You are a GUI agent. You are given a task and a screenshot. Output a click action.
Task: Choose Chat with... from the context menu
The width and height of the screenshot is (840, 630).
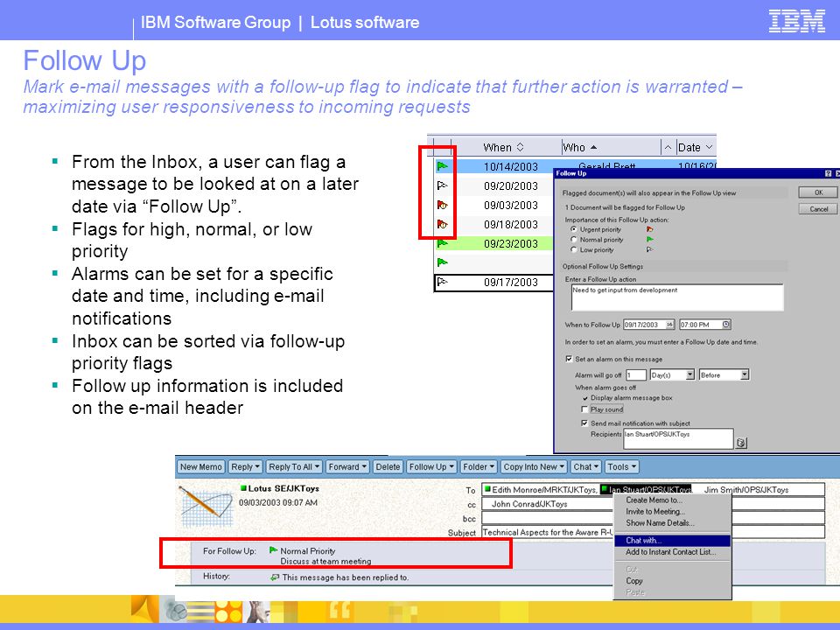point(672,541)
